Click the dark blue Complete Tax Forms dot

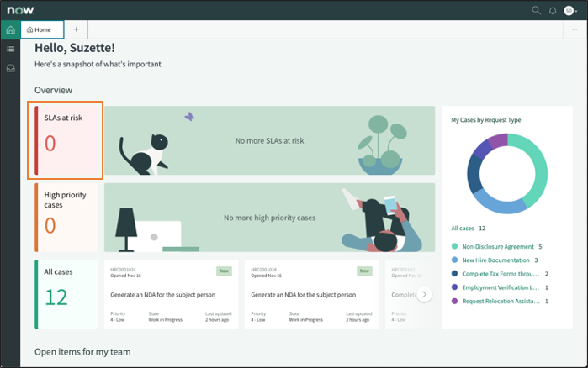454,274
